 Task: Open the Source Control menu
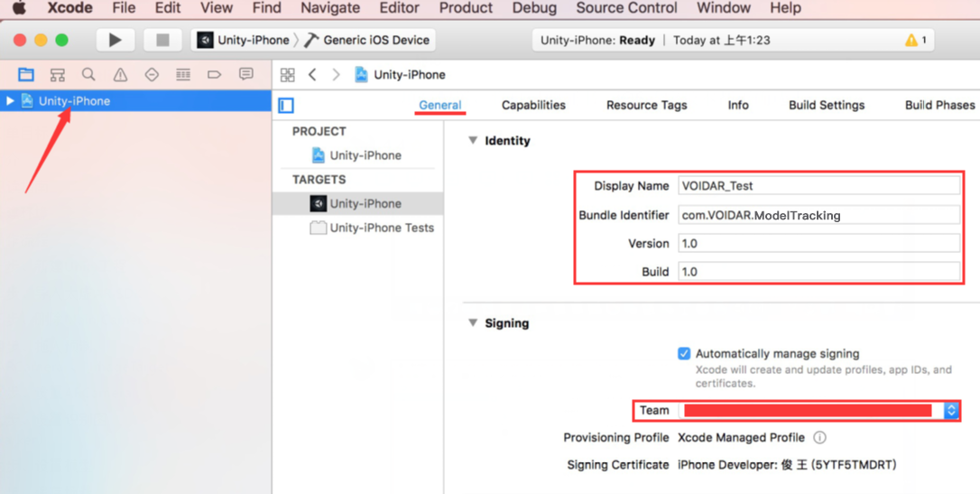tap(626, 8)
